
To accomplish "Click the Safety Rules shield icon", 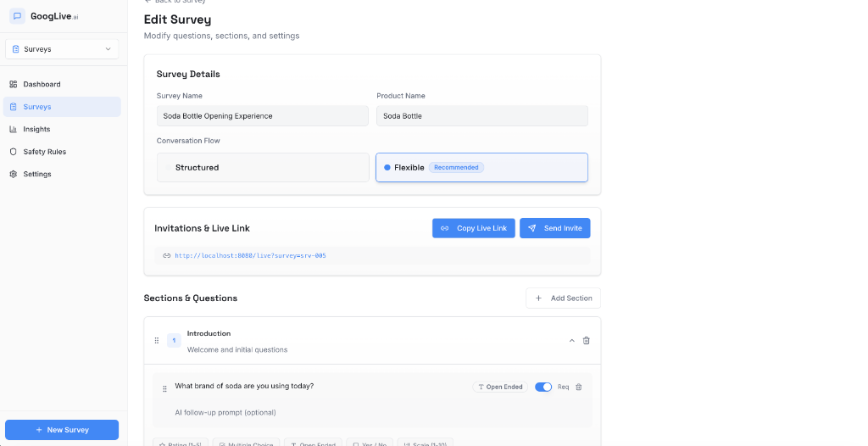I will [14, 152].
